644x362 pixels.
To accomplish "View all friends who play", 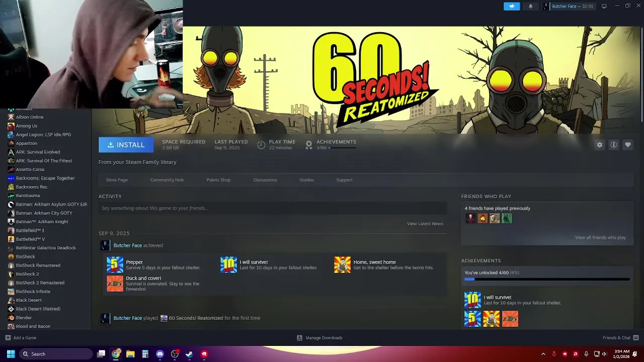I will (x=600, y=237).
